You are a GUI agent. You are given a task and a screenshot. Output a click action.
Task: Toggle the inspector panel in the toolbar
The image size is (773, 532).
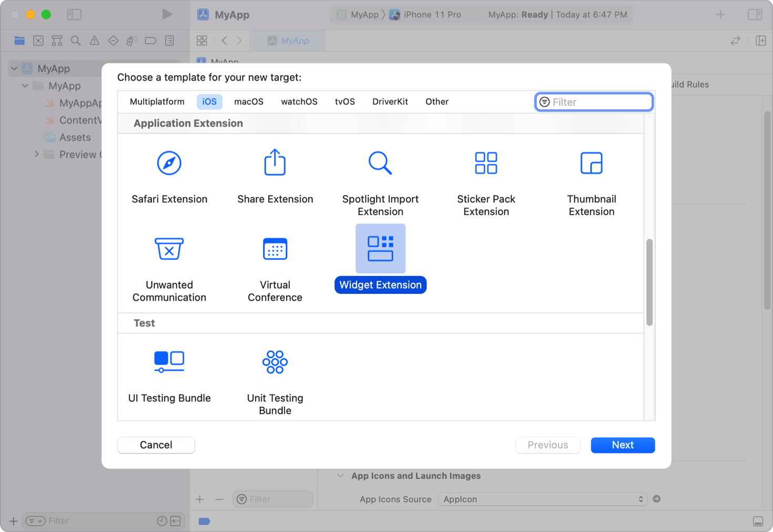pos(755,14)
